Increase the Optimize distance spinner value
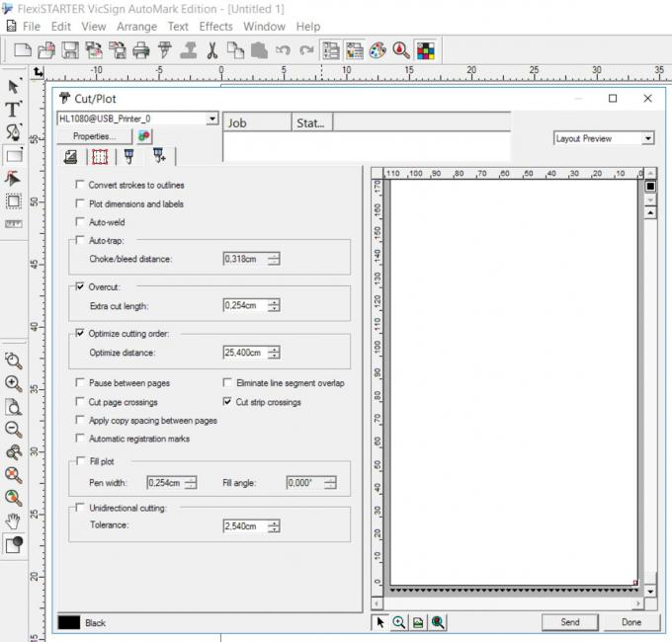672x642 pixels. click(274, 348)
